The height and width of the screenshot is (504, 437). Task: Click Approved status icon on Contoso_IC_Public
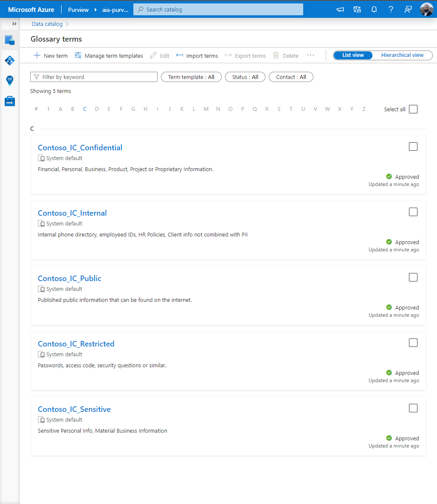tap(389, 307)
